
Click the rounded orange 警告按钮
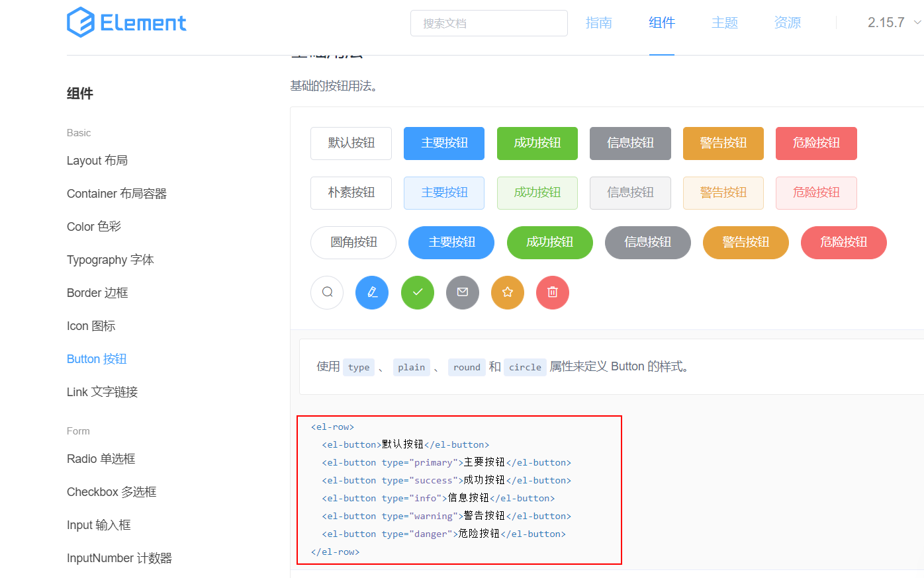click(746, 243)
